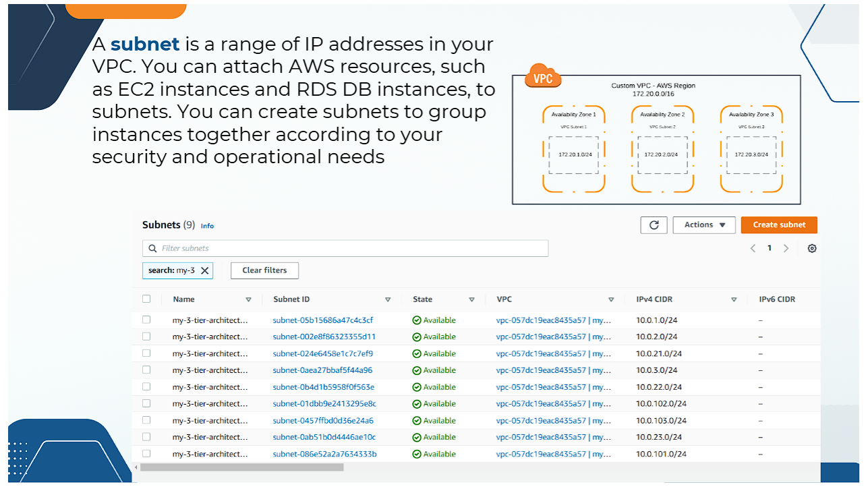Open the table settings gear icon

812,248
